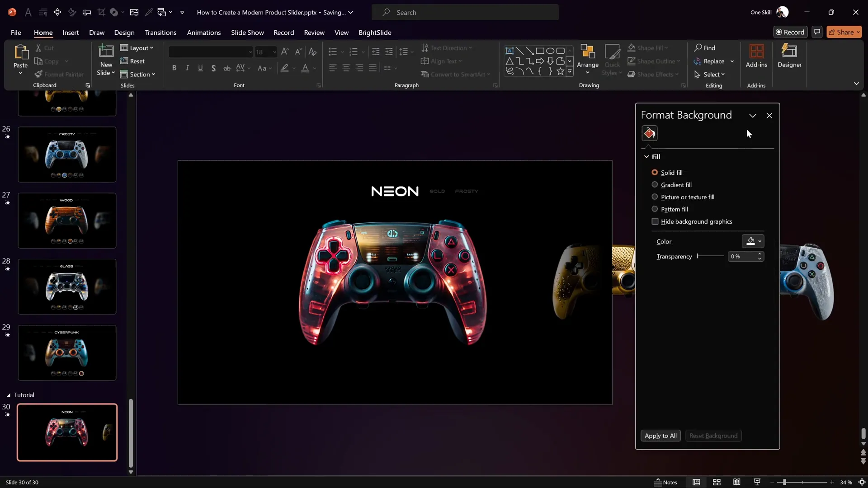Open the BrightSlide tab
Image resolution: width=868 pixels, height=488 pixels.
click(x=374, y=33)
